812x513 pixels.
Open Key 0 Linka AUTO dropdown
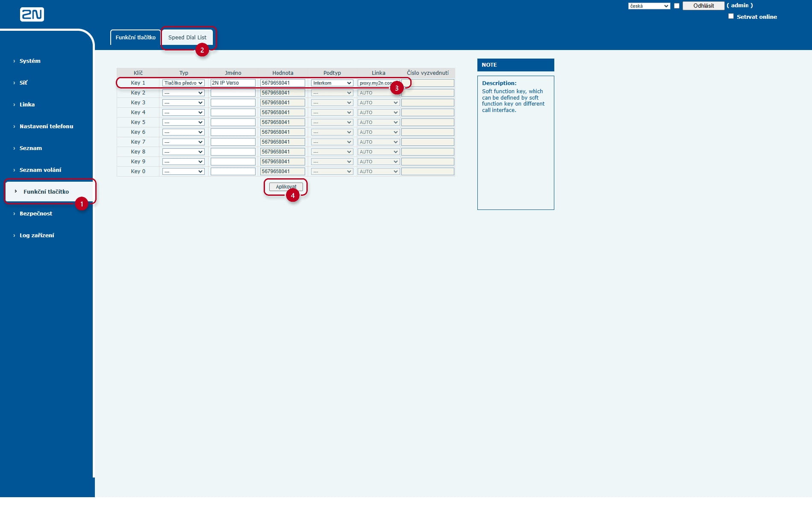pyautogui.click(x=379, y=171)
